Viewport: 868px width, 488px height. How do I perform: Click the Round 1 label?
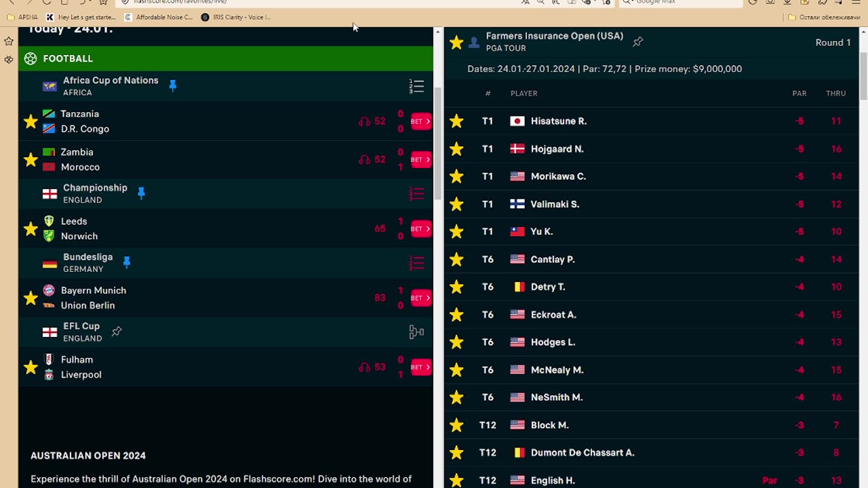pyautogui.click(x=833, y=42)
